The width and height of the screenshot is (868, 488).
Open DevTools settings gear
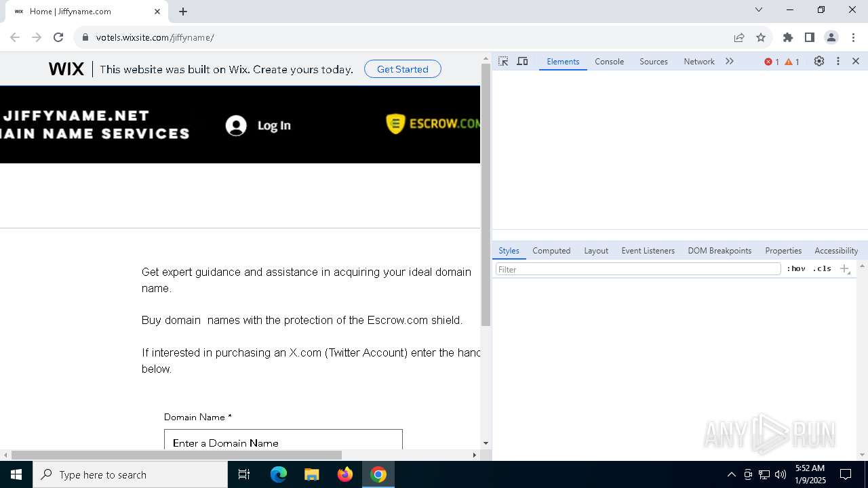point(819,61)
